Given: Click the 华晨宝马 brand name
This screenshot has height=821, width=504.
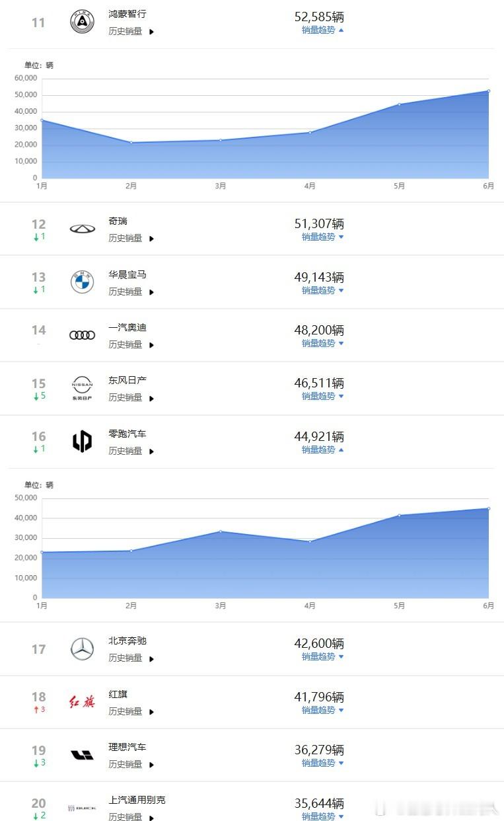Looking at the screenshot, I should tap(127, 274).
